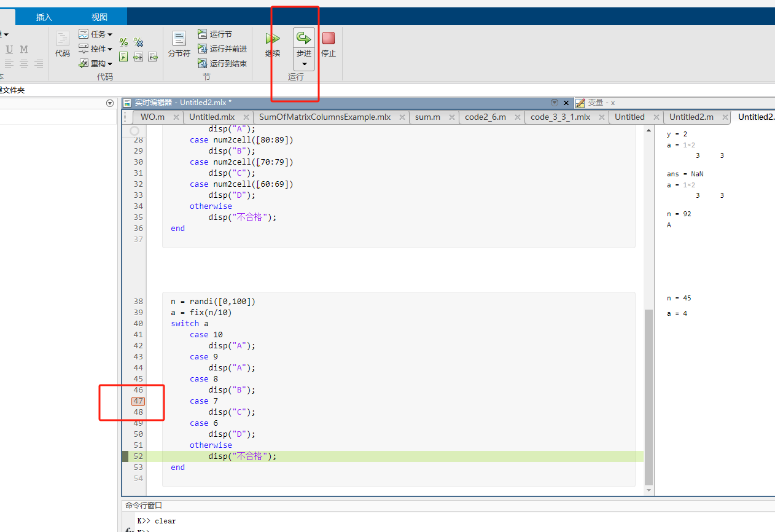The width and height of the screenshot is (775, 532).
Task: Toggle underline formatting with the U icon
Action: point(10,49)
